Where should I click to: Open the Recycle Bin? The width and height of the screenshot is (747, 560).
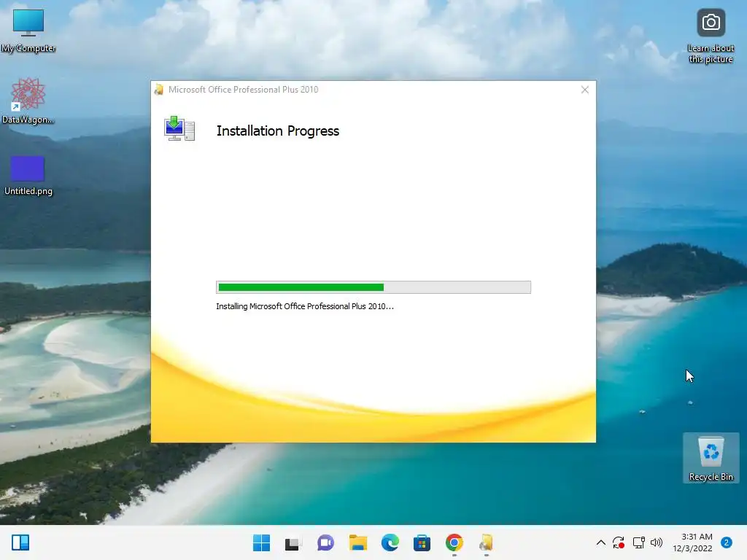(x=711, y=458)
